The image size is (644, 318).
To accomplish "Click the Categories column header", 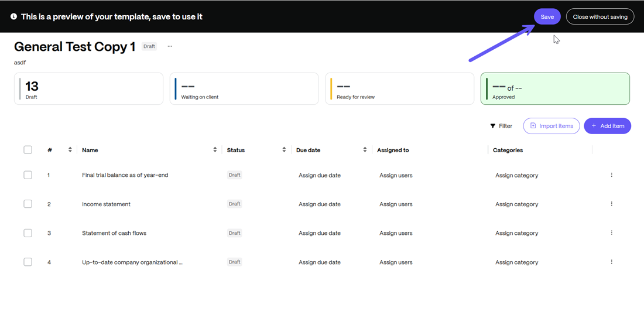I will point(508,151).
